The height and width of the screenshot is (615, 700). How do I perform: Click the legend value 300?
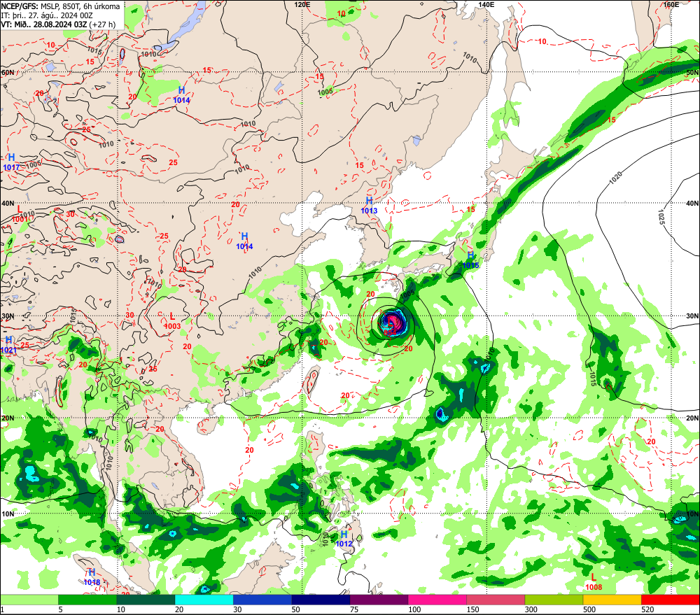tap(531, 609)
